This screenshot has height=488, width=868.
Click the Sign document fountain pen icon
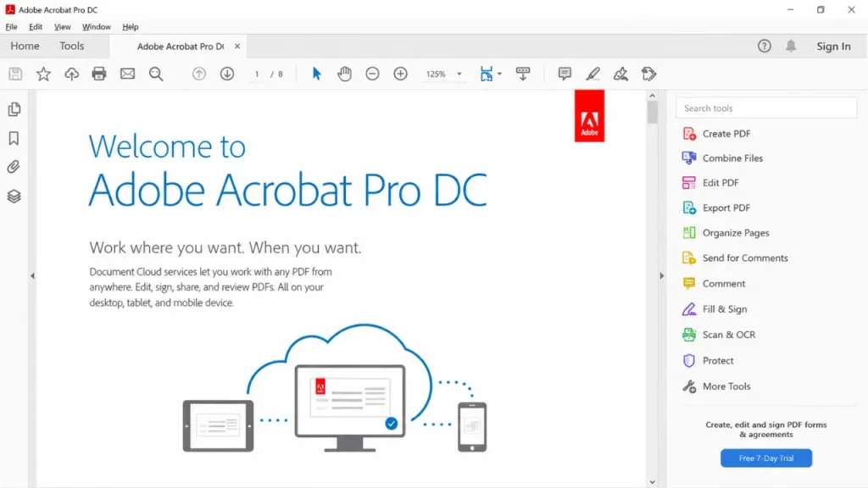(620, 74)
